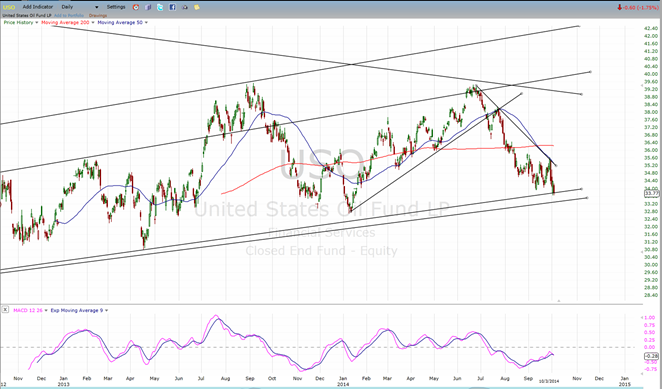Click the camera snapshot icon
662x389 pixels.
click(184, 7)
